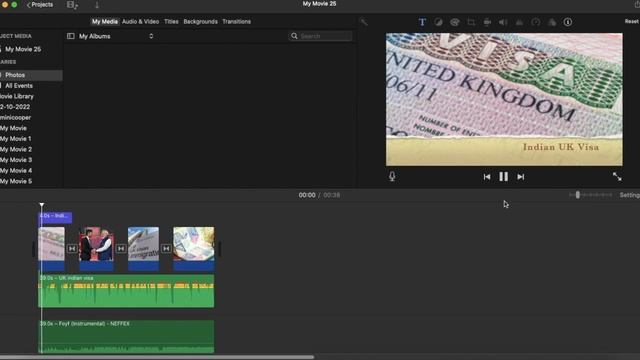Viewport: 640px width, 360px height.
Task: Enter fullscreen playback with the arrows icon
Action: point(617,176)
